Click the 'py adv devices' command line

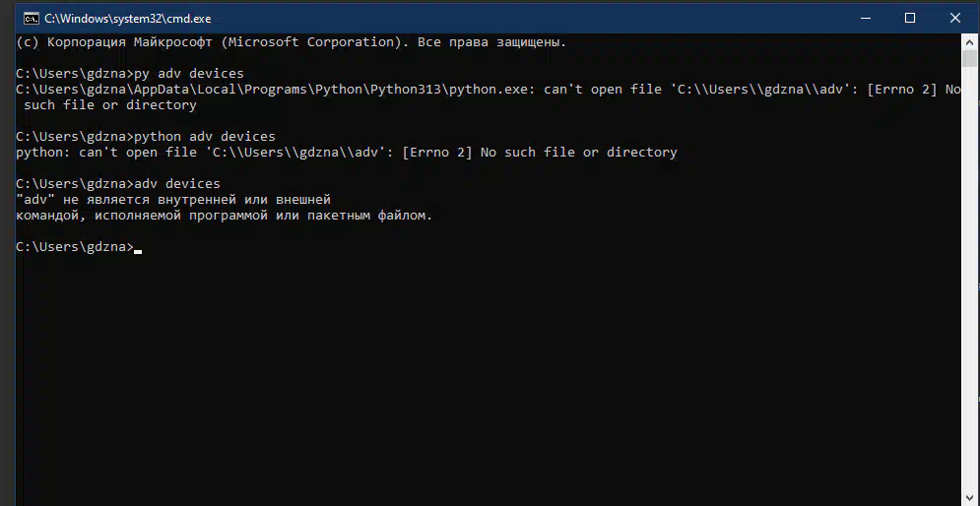(x=129, y=74)
